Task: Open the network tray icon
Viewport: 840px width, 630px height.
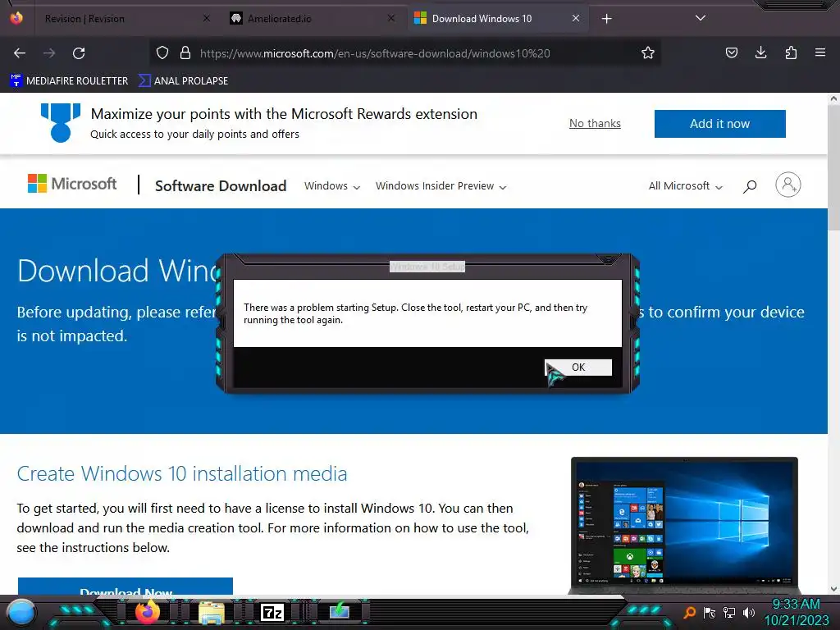Action: pyautogui.click(x=729, y=612)
